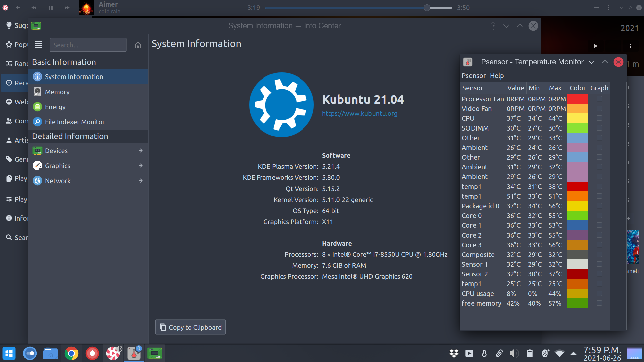
Task: Open the toggle-switch app on taskbar
Action: pyautogui.click(x=30, y=353)
